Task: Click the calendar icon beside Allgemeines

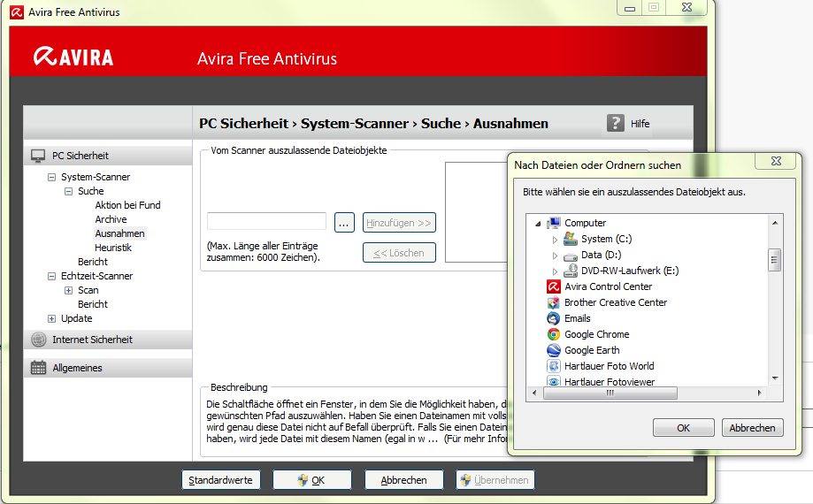Action: pos(38,367)
